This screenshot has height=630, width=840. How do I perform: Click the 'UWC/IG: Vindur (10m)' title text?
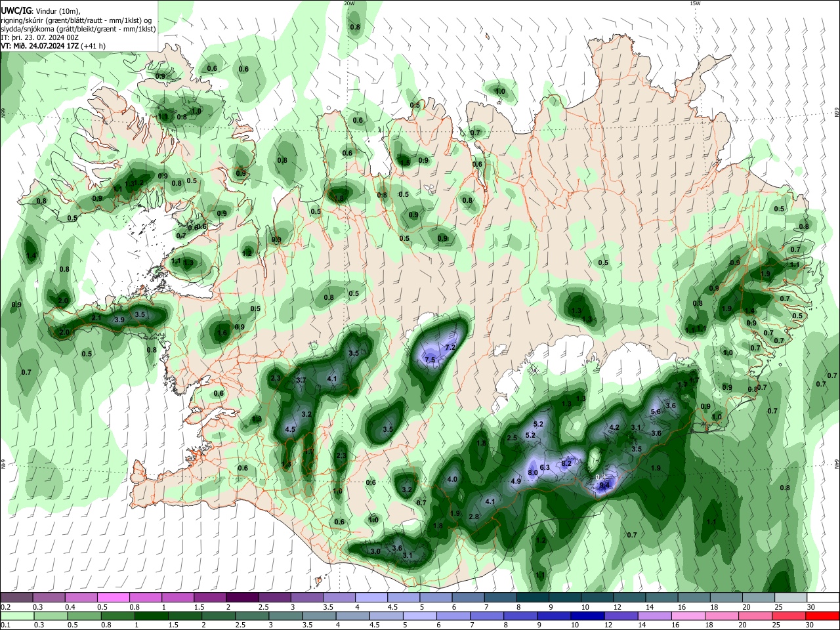(39, 11)
